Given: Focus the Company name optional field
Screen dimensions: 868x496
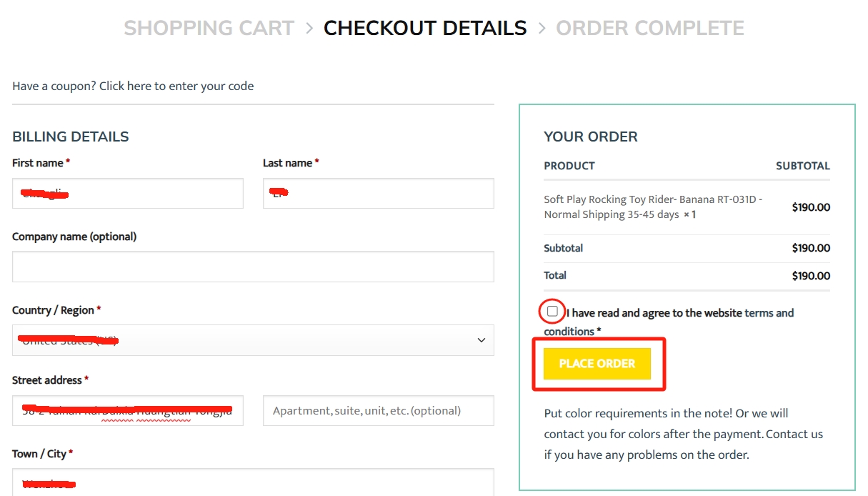Looking at the screenshot, I should [253, 267].
